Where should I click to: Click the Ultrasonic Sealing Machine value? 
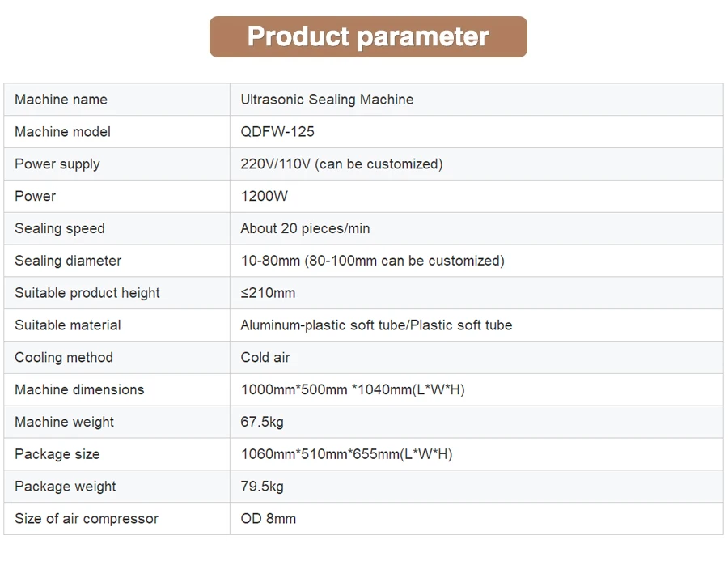coord(327,100)
